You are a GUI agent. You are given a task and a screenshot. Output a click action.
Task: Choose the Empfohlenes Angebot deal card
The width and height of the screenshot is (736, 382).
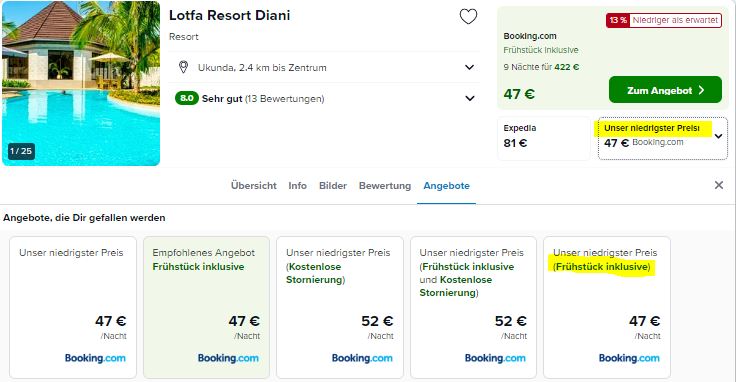pyautogui.click(x=207, y=307)
